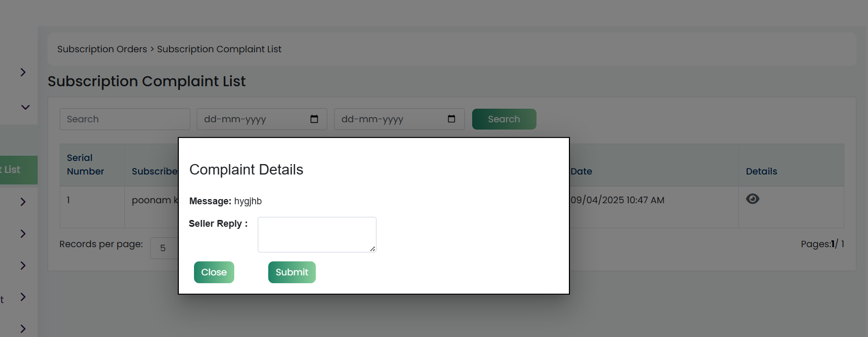Select the first dd-mm-yyyy date input
This screenshot has width=868, height=337.
(262, 119)
